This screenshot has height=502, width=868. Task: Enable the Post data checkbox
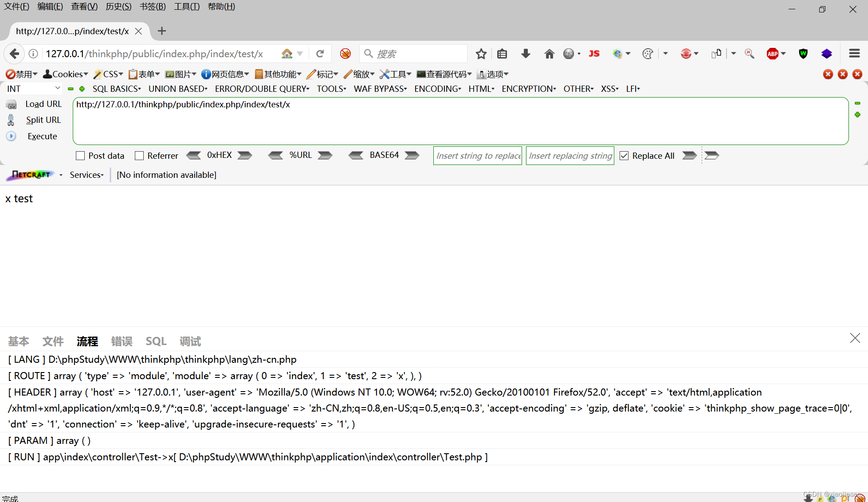click(80, 156)
